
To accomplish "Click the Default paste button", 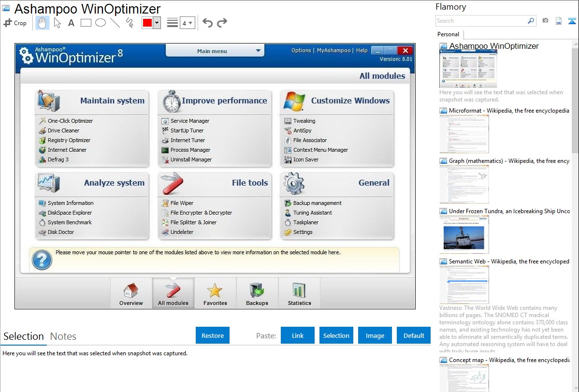I will click(x=414, y=335).
